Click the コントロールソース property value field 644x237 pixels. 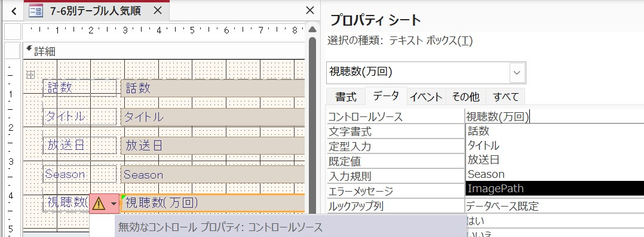point(554,116)
